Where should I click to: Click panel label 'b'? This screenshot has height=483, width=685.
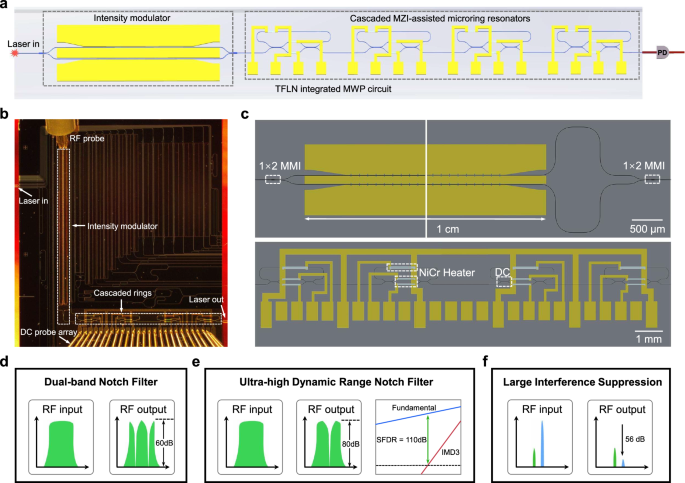pos(4,114)
